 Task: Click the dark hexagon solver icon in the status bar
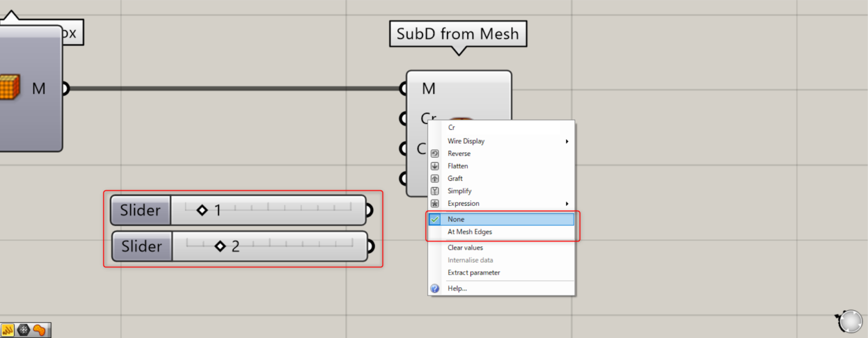click(24, 329)
